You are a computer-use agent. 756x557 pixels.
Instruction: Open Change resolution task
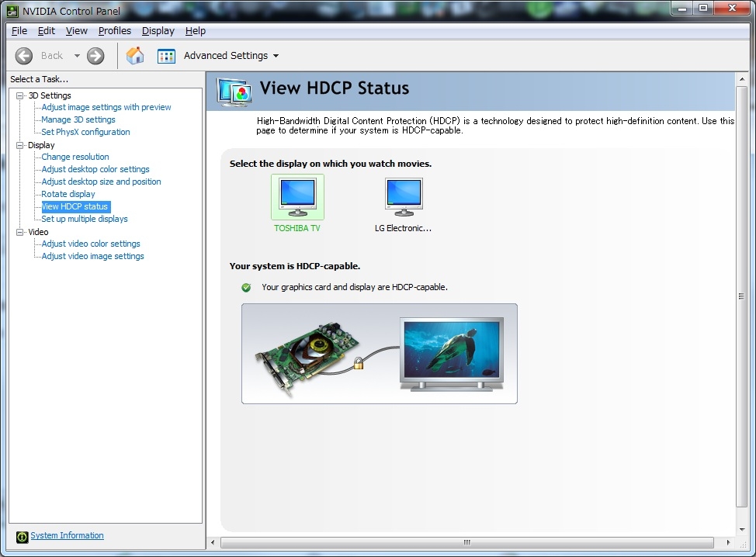click(x=75, y=157)
